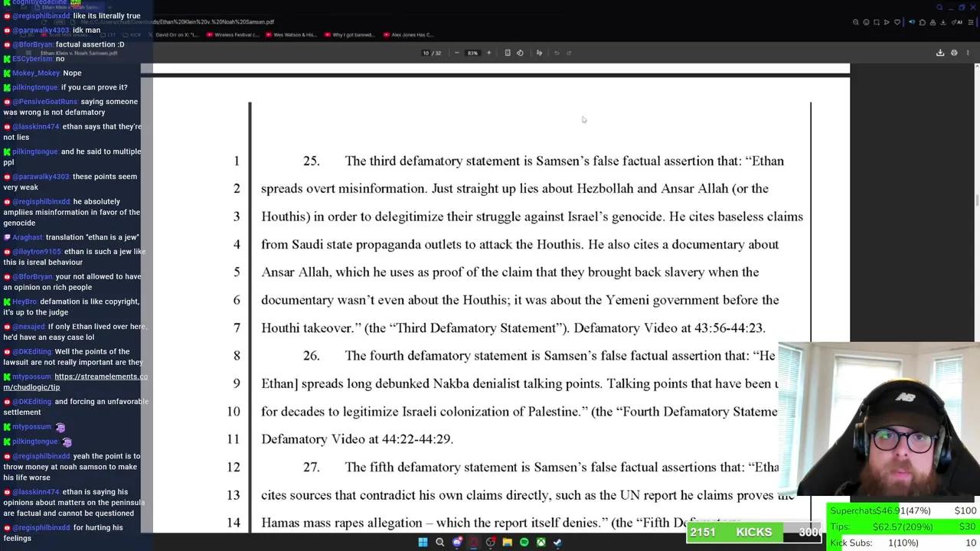980x551 pixels.
Task: Download the PDF file
Action: click(940, 53)
